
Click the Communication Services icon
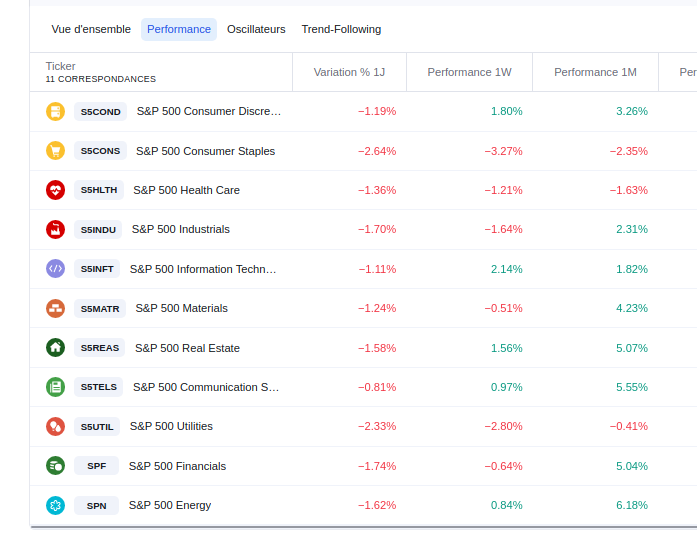(x=55, y=387)
